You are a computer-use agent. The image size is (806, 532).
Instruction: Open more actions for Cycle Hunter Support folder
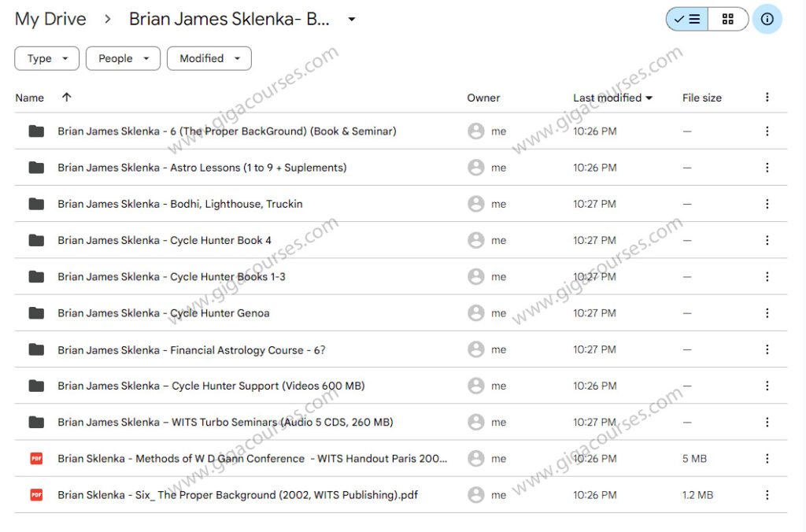(767, 386)
